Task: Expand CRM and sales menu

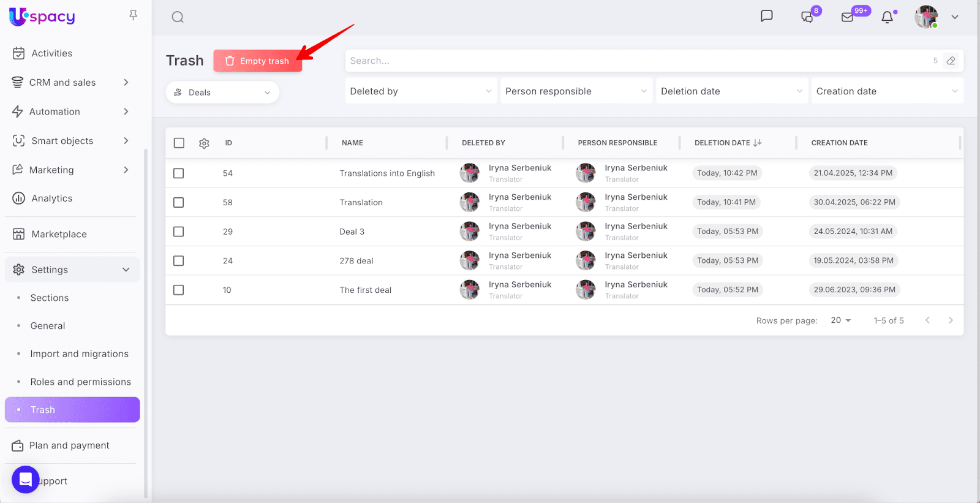Action: [72, 83]
